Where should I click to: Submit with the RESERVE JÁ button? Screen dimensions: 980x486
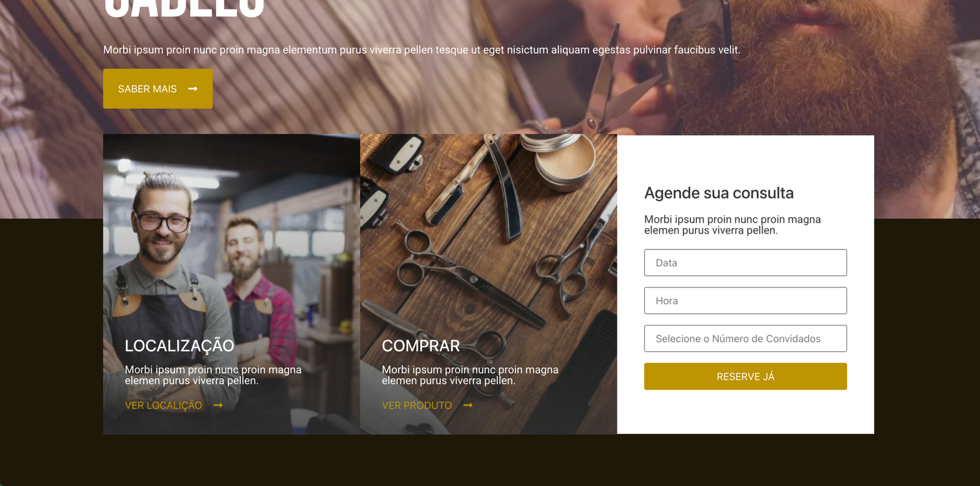[x=745, y=376]
